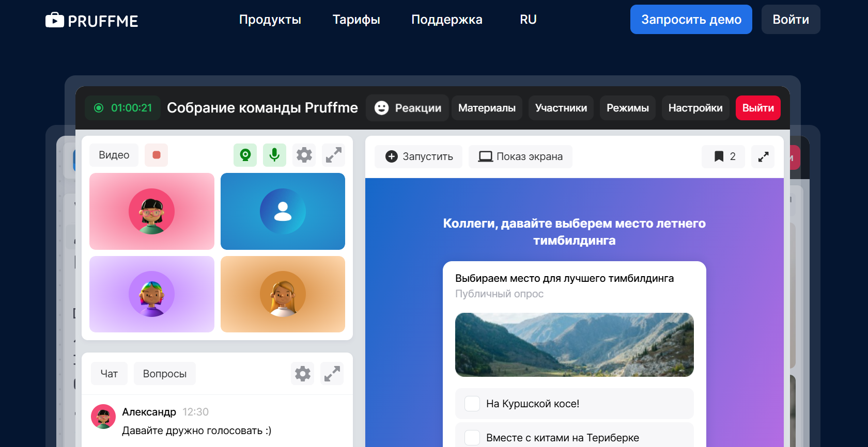Image resolution: width=868 pixels, height=447 pixels.
Task: Open the Продукты menu
Action: pos(270,20)
